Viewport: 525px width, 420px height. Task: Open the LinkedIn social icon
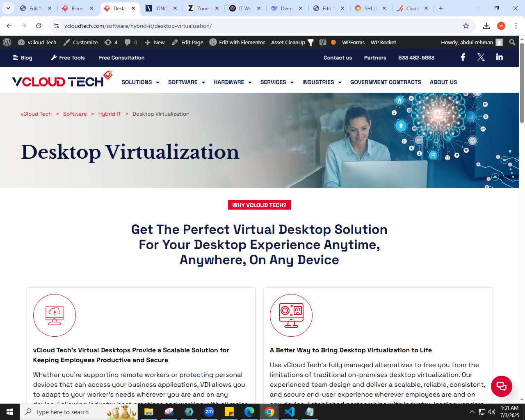coord(499,57)
